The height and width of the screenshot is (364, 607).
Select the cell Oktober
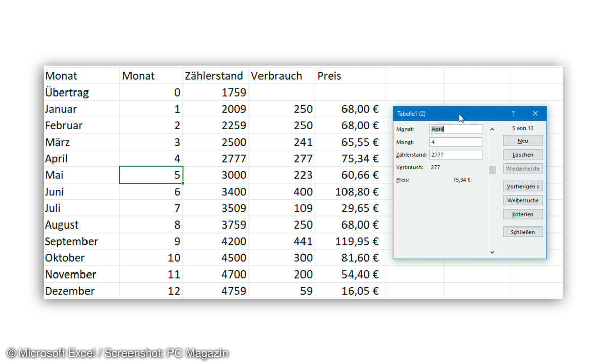coord(81,258)
